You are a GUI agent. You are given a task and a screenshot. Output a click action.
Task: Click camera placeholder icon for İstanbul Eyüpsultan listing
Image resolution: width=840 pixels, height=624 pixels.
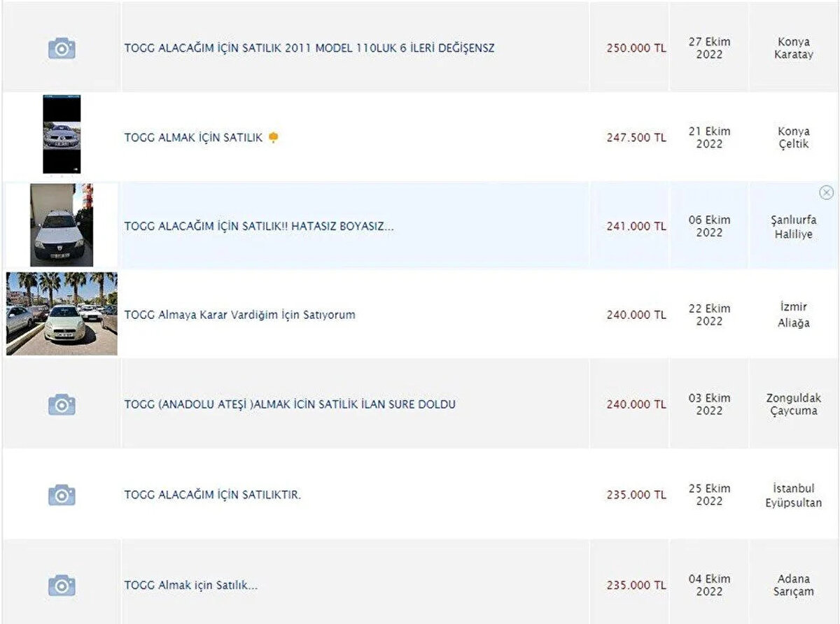point(62,495)
